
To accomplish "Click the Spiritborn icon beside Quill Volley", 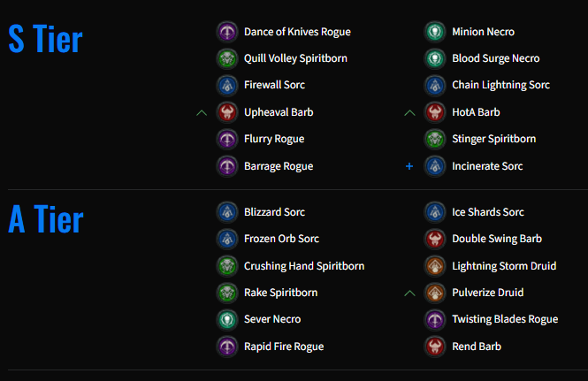I will click(x=227, y=58).
